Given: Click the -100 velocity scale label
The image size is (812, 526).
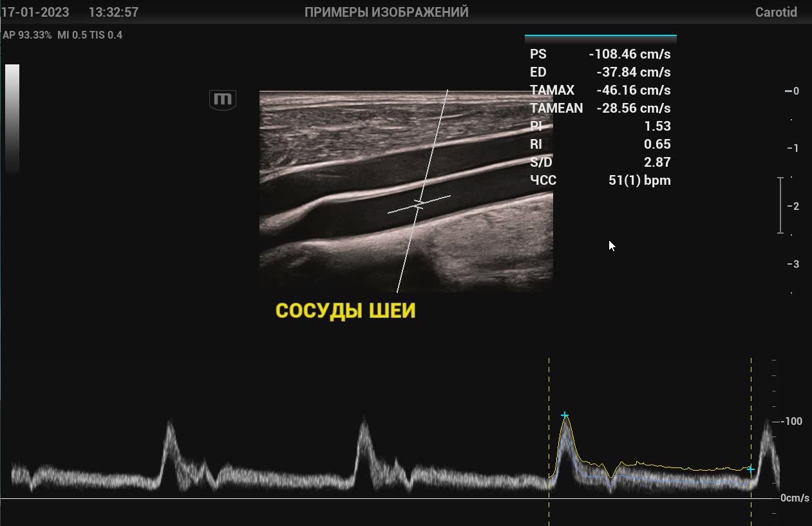Looking at the screenshot, I should (792, 421).
